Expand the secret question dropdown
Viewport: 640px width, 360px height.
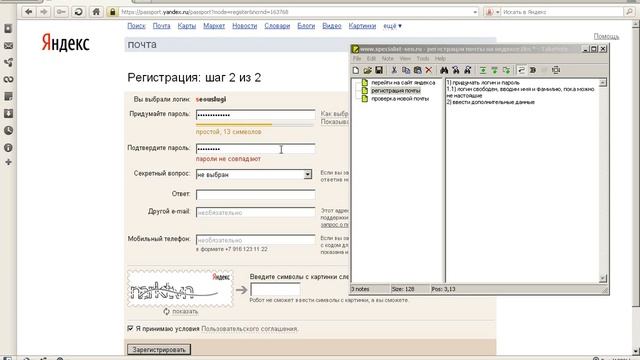coord(307,174)
